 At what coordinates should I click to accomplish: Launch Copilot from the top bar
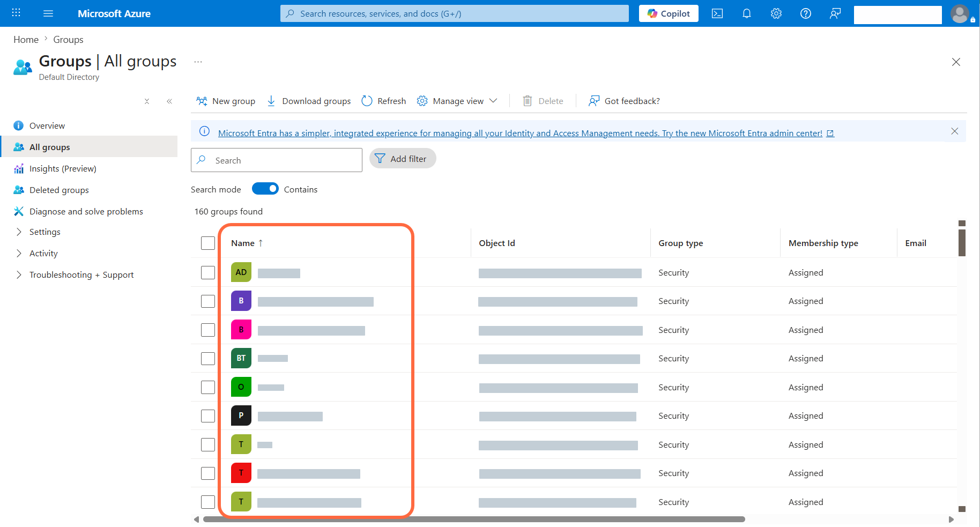click(669, 13)
